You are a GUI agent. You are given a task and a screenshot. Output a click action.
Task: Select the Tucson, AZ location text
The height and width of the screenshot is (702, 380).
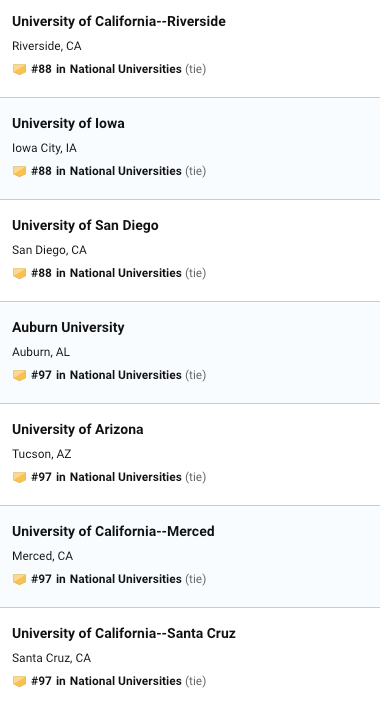coord(42,454)
